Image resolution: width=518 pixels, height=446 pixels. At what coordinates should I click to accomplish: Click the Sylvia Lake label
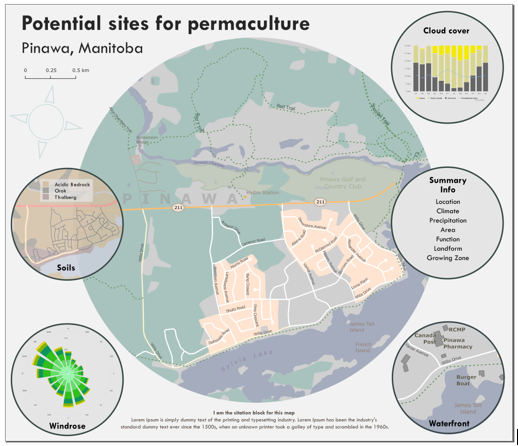point(247,360)
